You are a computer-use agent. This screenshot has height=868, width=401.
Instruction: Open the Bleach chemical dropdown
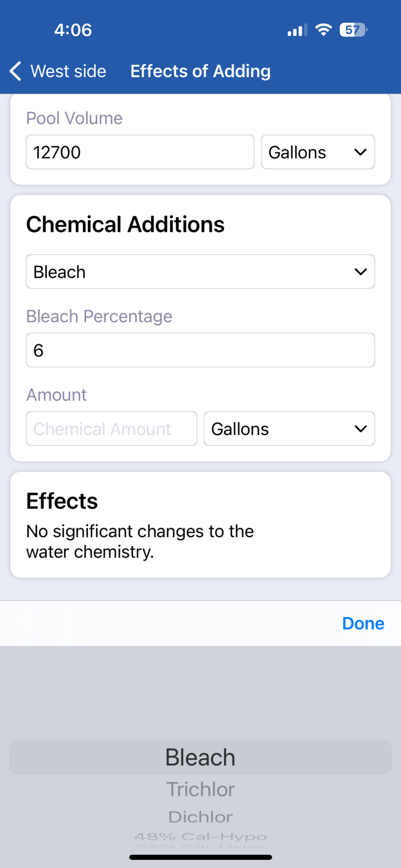click(200, 272)
